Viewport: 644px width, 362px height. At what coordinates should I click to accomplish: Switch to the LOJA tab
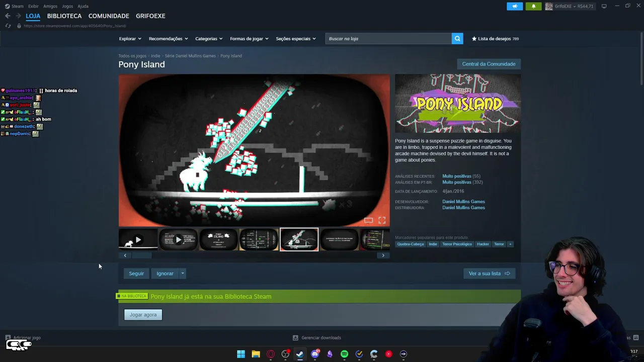[x=33, y=16]
